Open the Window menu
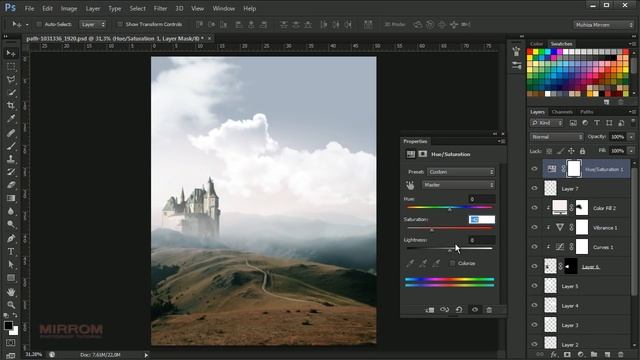The height and width of the screenshot is (360, 640). (x=223, y=8)
